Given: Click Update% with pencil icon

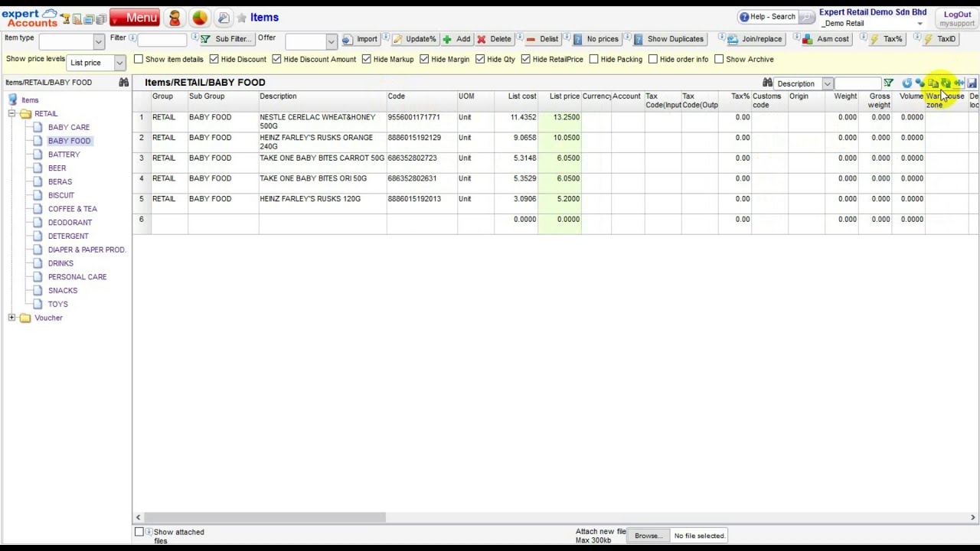Looking at the screenshot, I should (x=414, y=39).
